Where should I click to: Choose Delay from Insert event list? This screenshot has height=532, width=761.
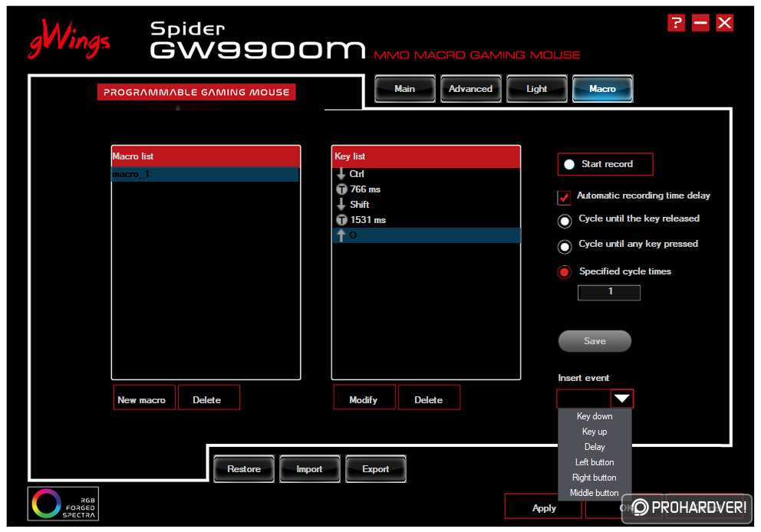[x=595, y=447]
